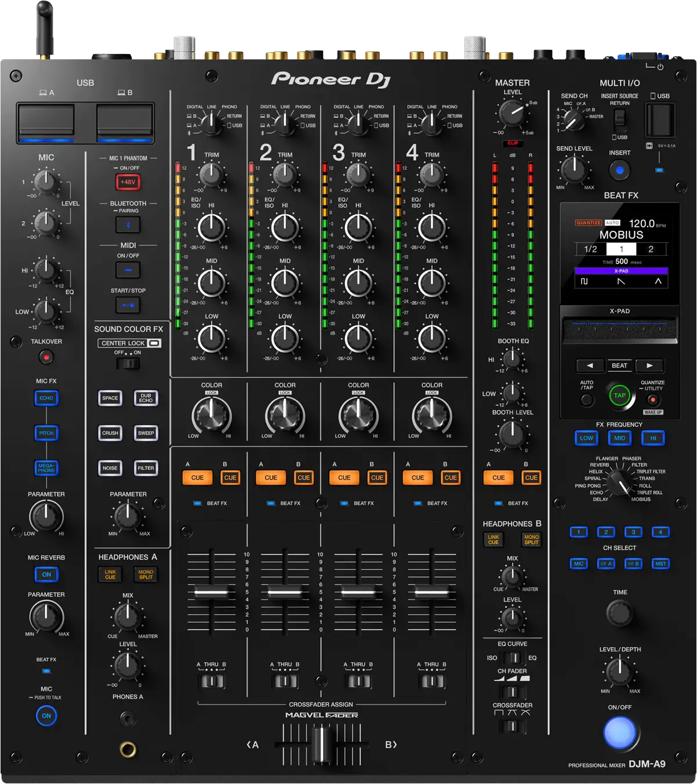697x784 pixels.
Task: Click channel 1 CUE A button
Action: pos(197,478)
